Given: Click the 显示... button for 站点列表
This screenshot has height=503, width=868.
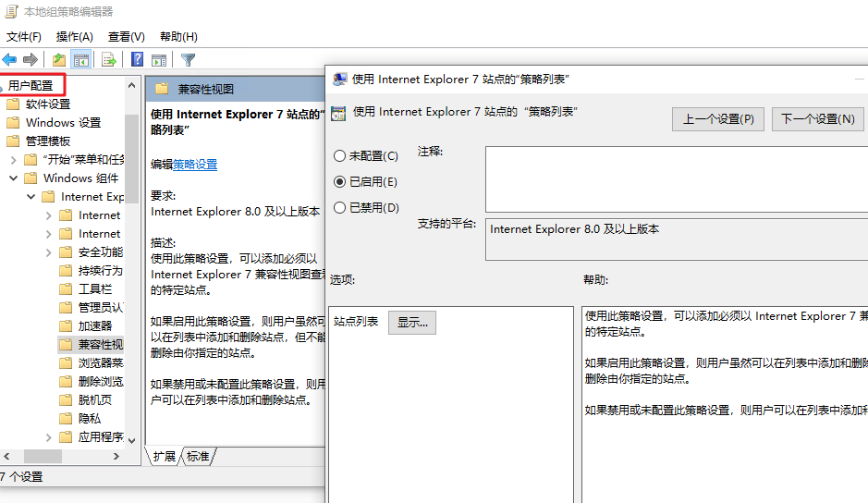Looking at the screenshot, I should click(x=412, y=323).
